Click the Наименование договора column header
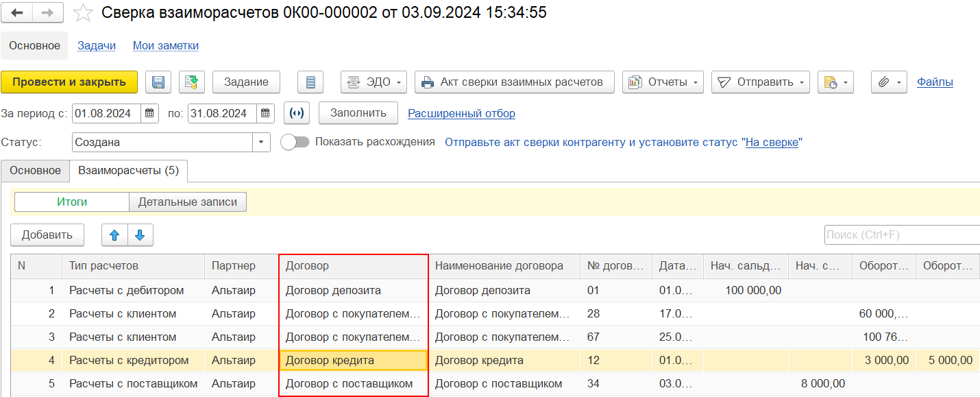Viewport: 980px width, 397px height. tap(504, 266)
